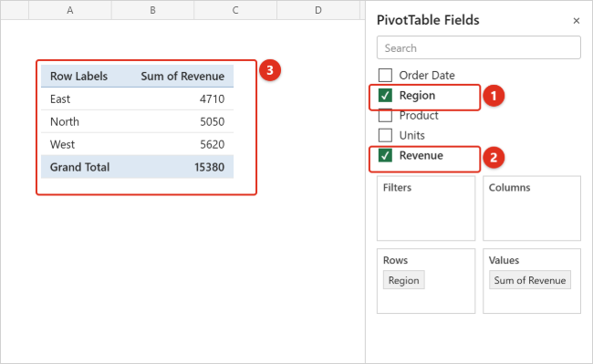
Task: Click the 15380 grand total value
Action: pos(209,167)
